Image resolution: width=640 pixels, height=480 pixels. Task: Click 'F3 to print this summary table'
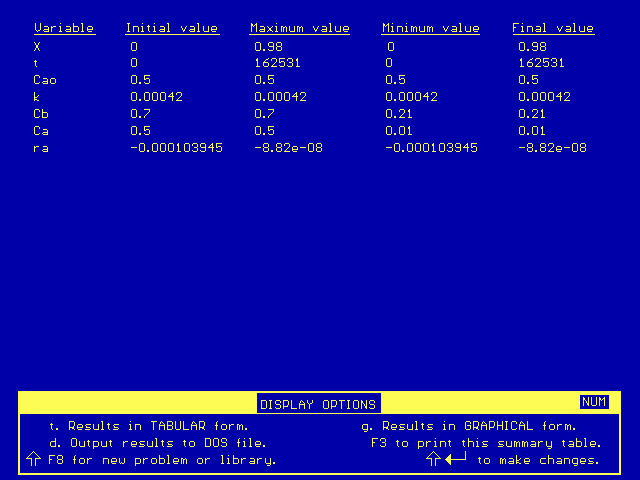(486, 442)
